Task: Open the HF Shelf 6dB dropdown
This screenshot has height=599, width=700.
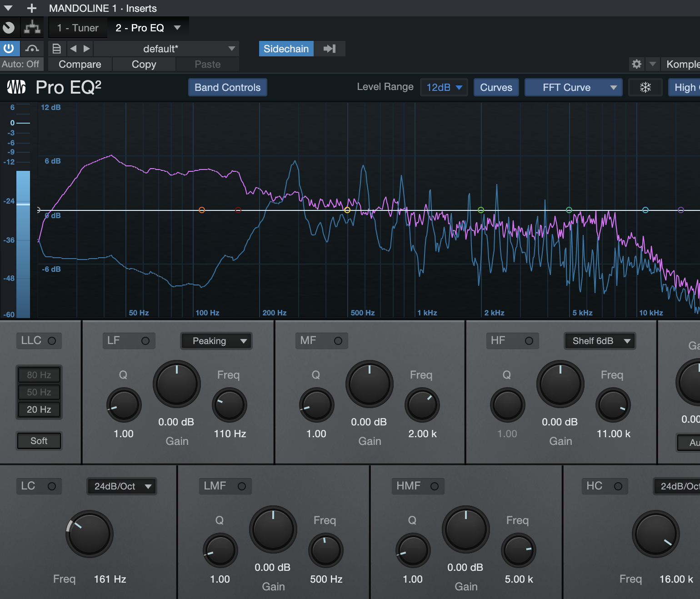Action: (x=600, y=341)
